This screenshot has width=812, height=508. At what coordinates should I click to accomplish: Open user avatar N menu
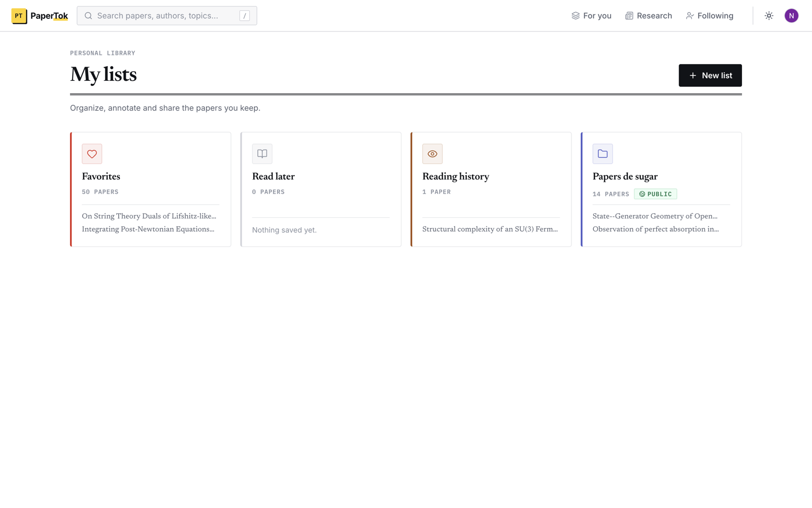pos(791,16)
